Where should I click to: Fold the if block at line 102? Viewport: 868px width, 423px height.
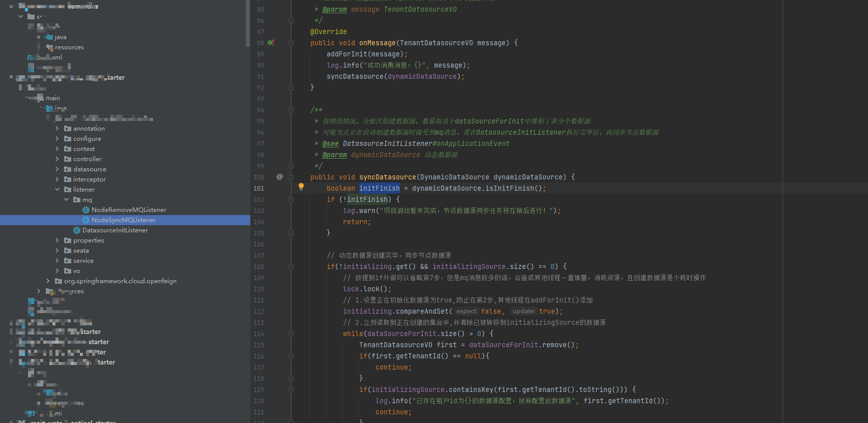(x=291, y=200)
